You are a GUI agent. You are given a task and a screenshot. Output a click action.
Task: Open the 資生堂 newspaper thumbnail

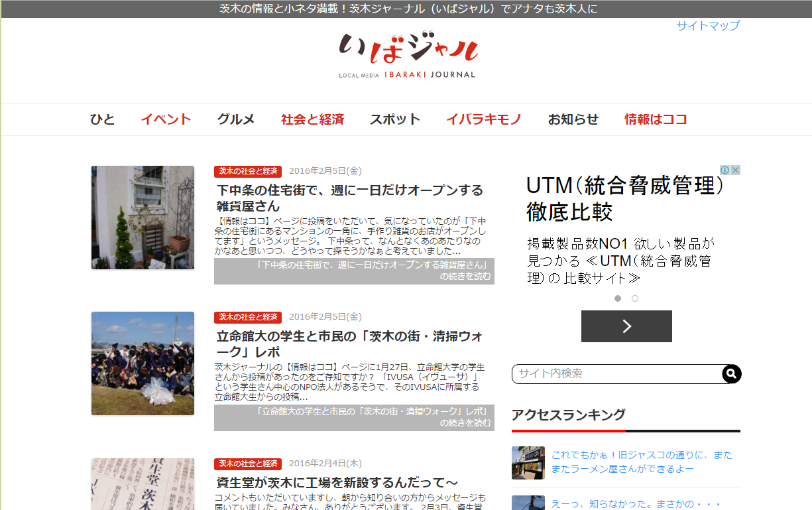(x=143, y=484)
